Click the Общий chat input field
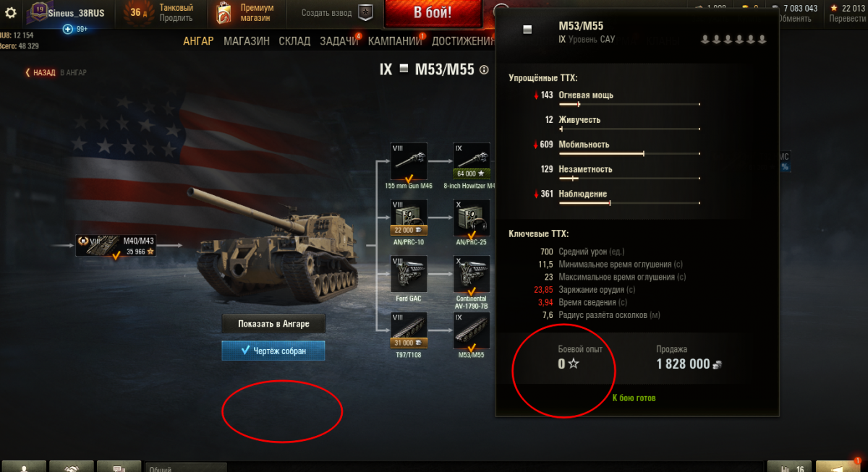Viewport: 868px width, 472px height. point(187,468)
